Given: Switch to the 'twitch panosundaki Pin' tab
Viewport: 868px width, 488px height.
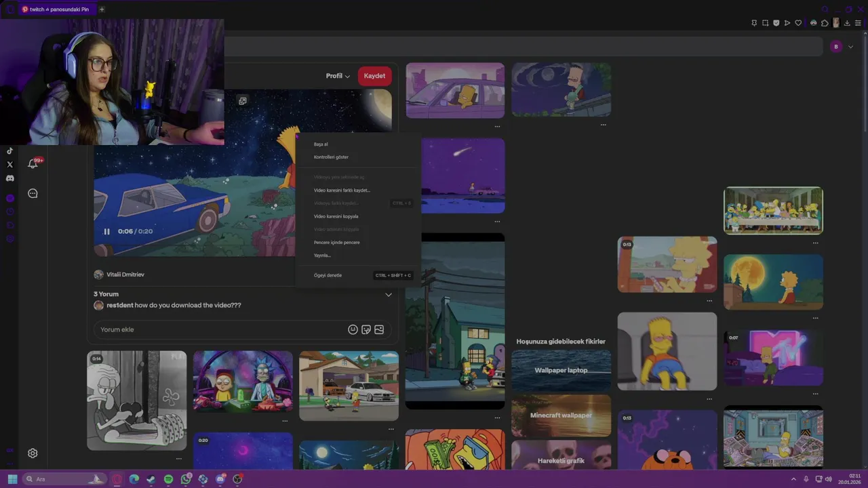Looking at the screenshot, I should [x=57, y=9].
